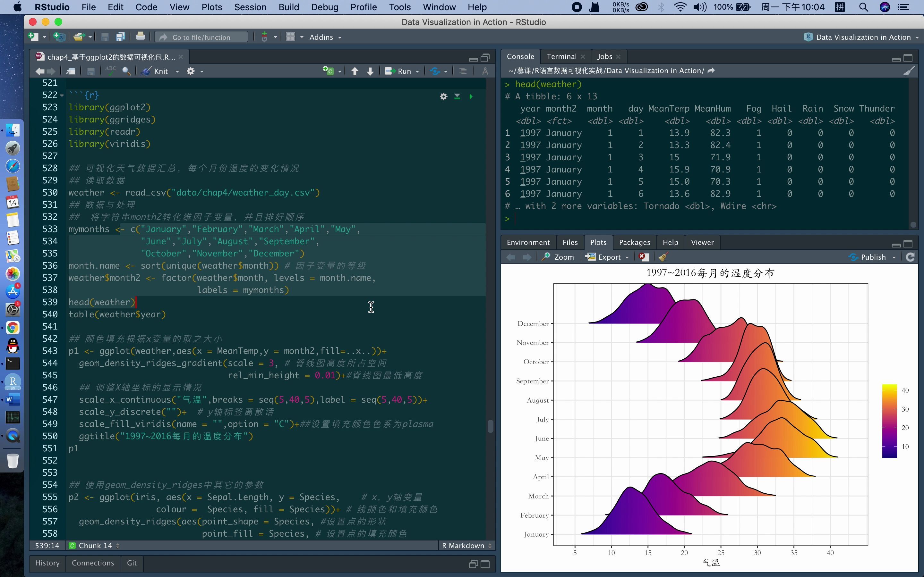Select the Plots tab in viewer panel
The width and height of the screenshot is (924, 577).
[x=597, y=242]
